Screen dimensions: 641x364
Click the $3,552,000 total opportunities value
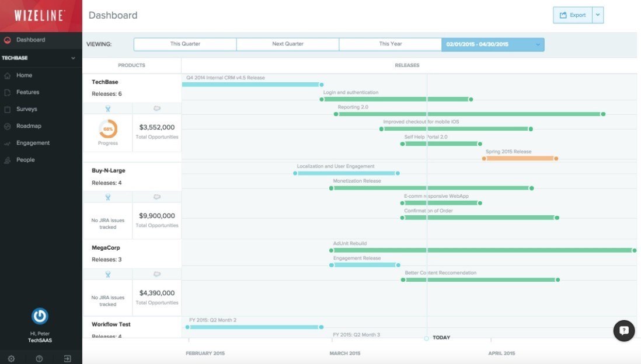click(x=157, y=127)
